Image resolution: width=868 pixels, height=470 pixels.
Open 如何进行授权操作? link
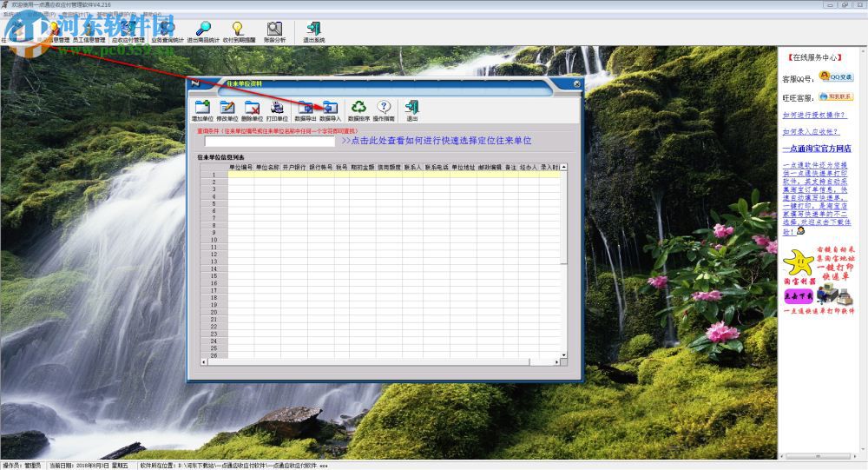[x=814, y=116]
